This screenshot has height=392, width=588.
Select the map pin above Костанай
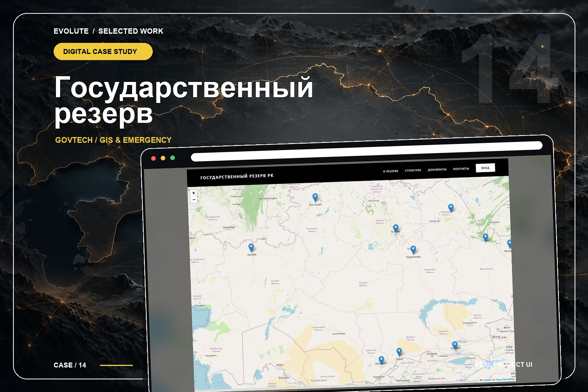click(315, 197)
